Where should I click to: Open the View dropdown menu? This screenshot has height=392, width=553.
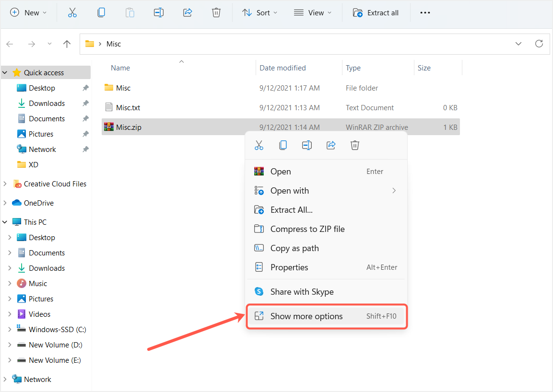pyautogui.click(x=312, y=13)
